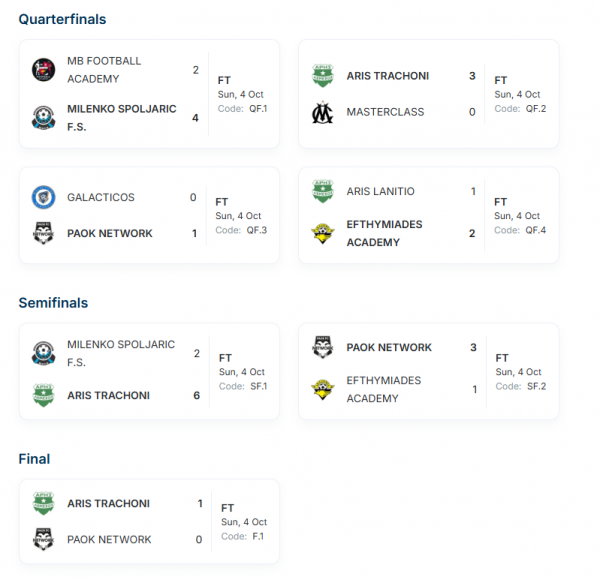Click Milenko Spoljaric F.S. logo in QF.1
This screenshot has height=580, width=600.
tap(43, 118)
